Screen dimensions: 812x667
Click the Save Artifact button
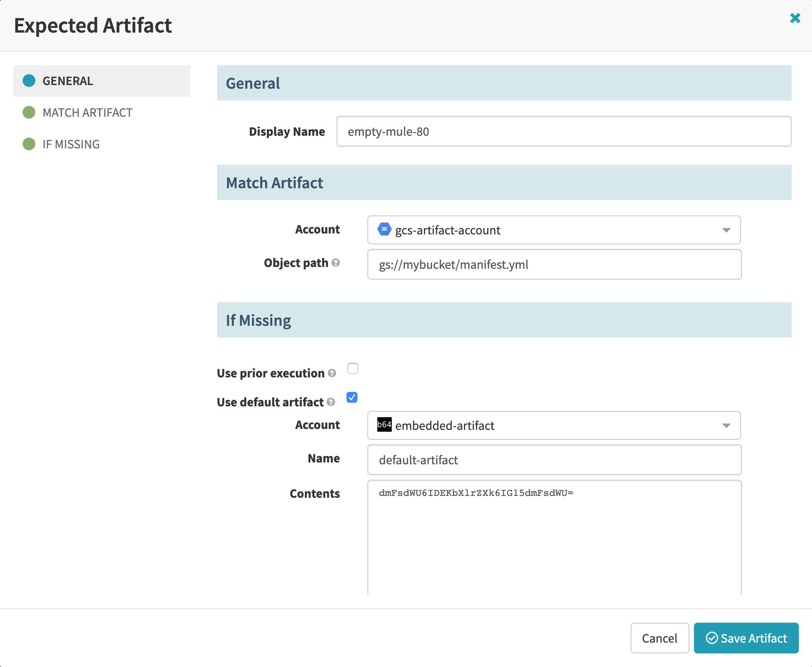(746, 638)
